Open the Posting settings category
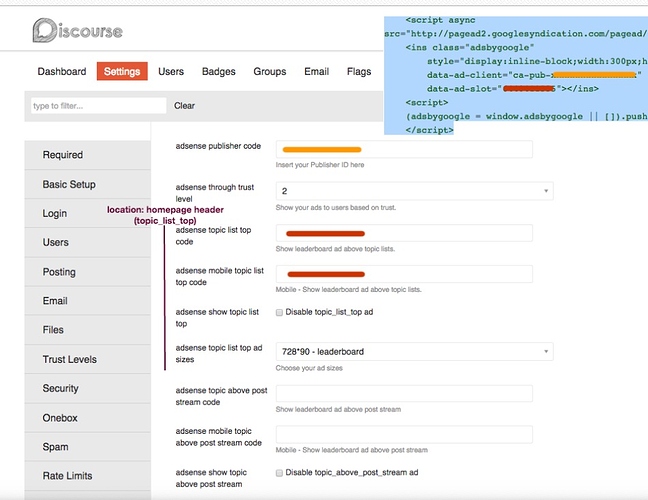 click(88, 272)
